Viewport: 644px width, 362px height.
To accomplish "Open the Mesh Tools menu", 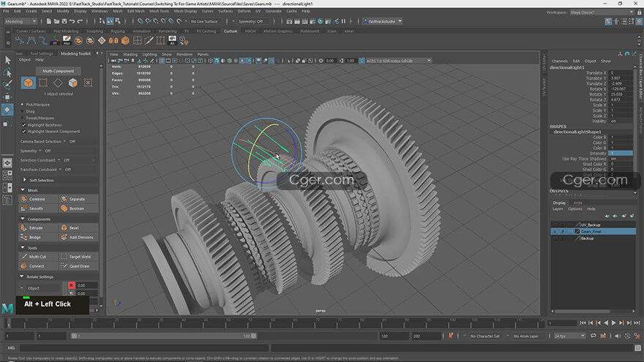I will click(160, 11).
